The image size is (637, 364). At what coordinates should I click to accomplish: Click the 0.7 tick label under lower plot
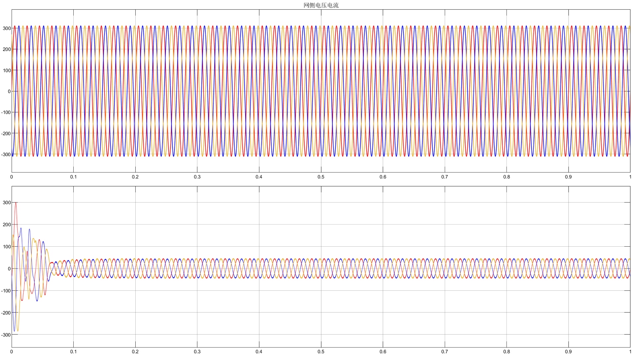[445, 352]
